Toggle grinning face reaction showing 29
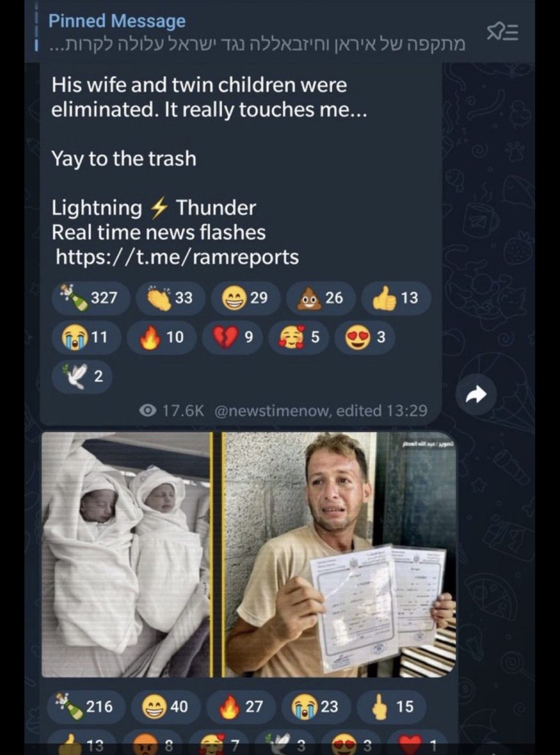 pos(245,298)
